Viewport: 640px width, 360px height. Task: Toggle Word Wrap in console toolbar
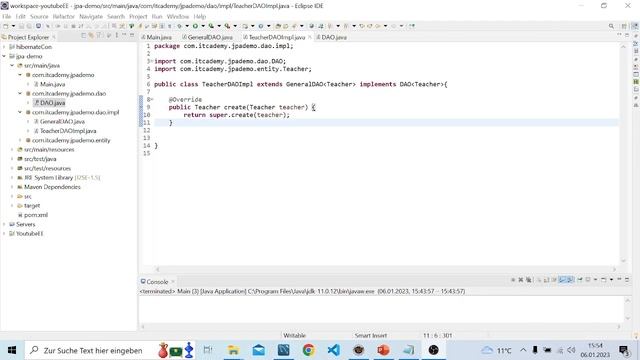click(554, 280)
